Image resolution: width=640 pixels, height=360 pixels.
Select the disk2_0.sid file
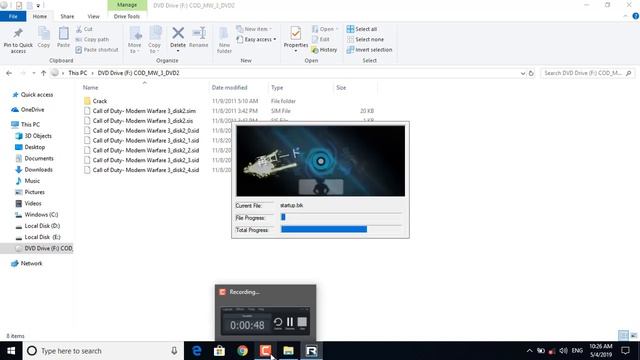(x=145, y=131)
